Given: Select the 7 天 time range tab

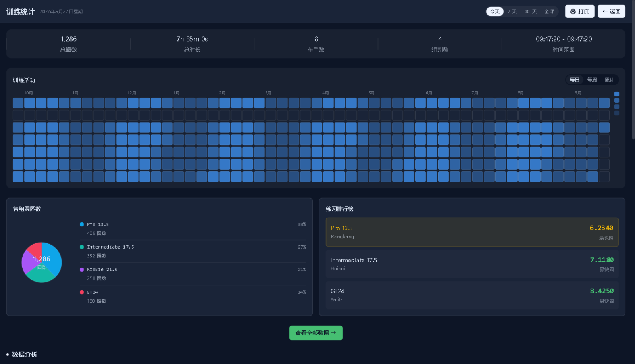Looking at the screenshot, I should [x=512, y=11].
